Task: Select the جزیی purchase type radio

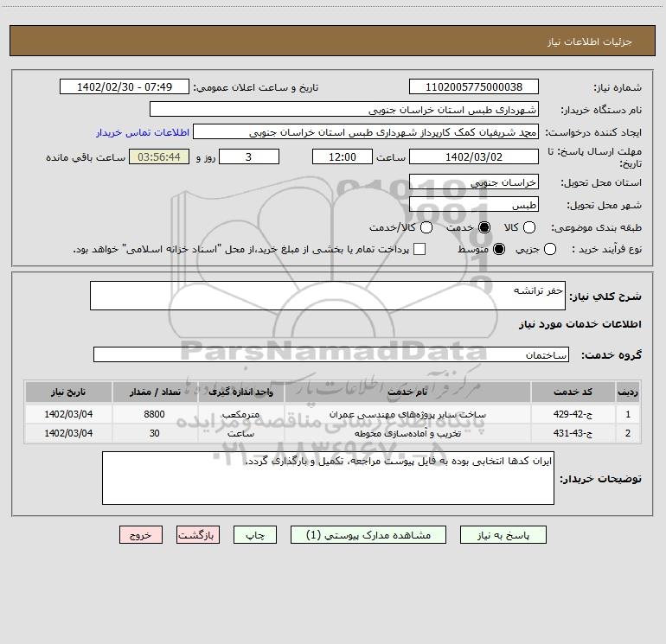Action: [x=549, y=249]
